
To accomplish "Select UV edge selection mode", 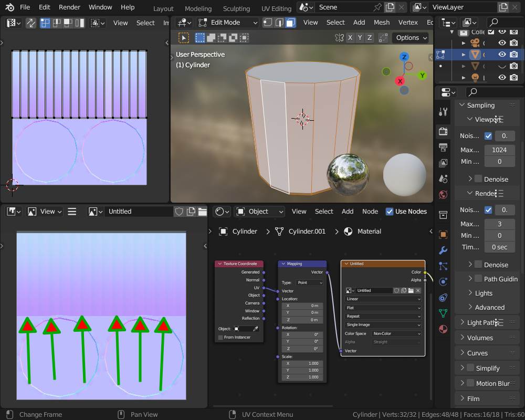I will click(57, 23).
